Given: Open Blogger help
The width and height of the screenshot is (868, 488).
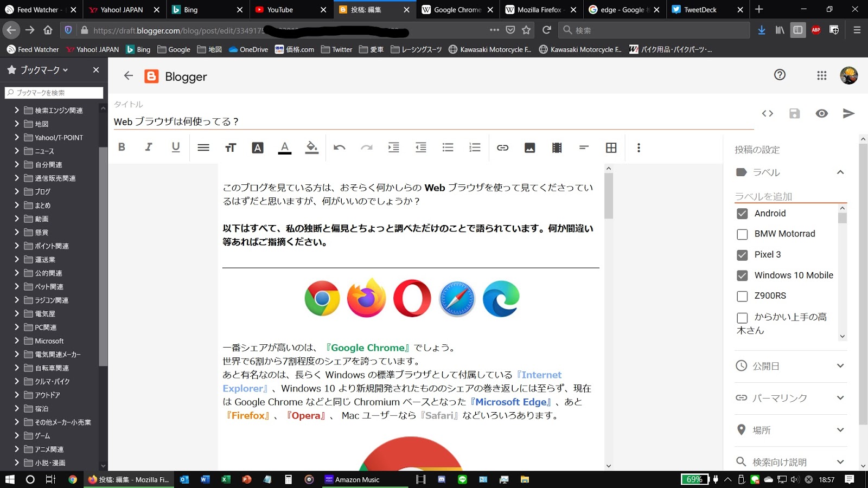Looking at the screenshot, I should [x=780, y=75].
